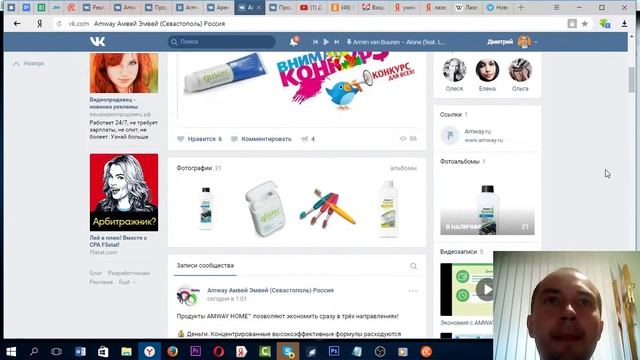Expand the Ещё footer menu
This screenshot has width=640, height=360.
pyautogui.click(x=127, y=282)
